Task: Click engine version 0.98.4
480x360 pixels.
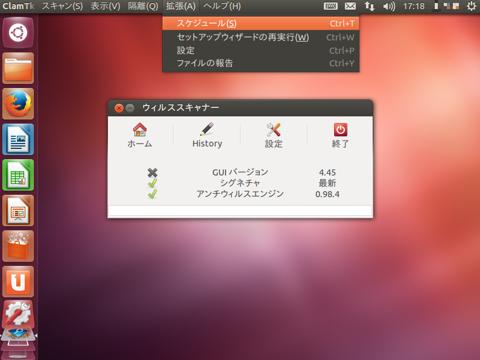Action: tap(327, 194)
